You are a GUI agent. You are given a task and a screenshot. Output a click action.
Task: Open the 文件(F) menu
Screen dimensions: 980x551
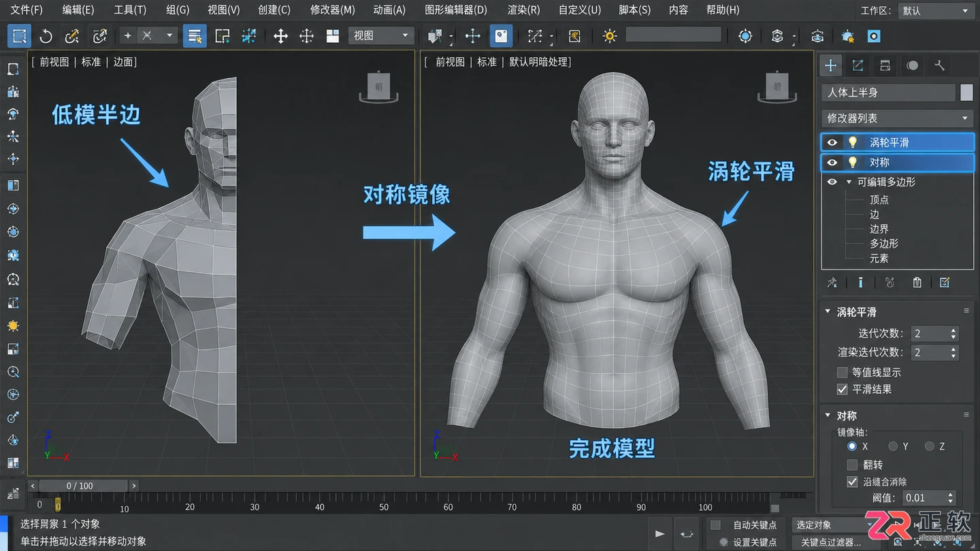click(27, 10)
